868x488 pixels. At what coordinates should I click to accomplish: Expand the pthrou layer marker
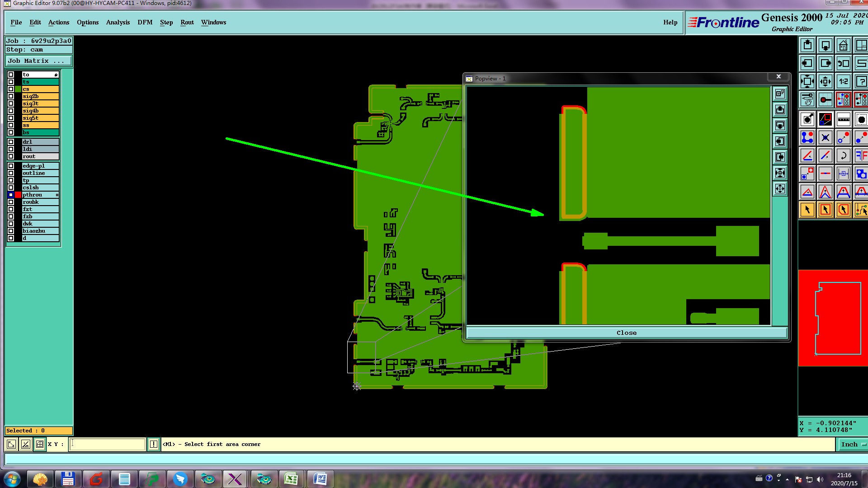(x=57, y=195)
